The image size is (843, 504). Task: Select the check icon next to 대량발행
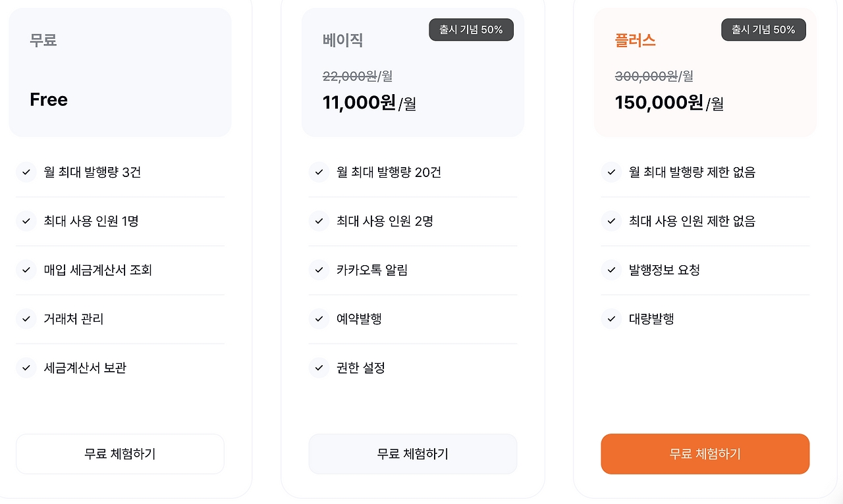(611, 319)
